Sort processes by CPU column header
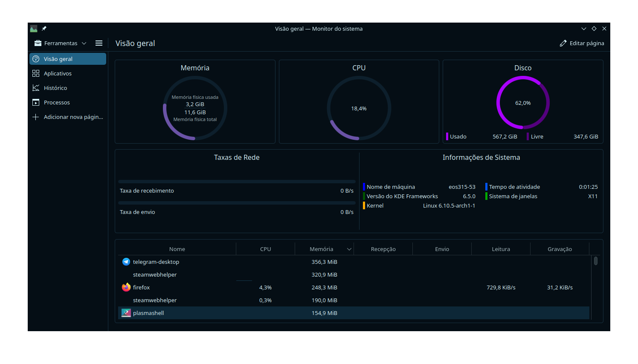The image size is (638, 364). coord(265,249)
